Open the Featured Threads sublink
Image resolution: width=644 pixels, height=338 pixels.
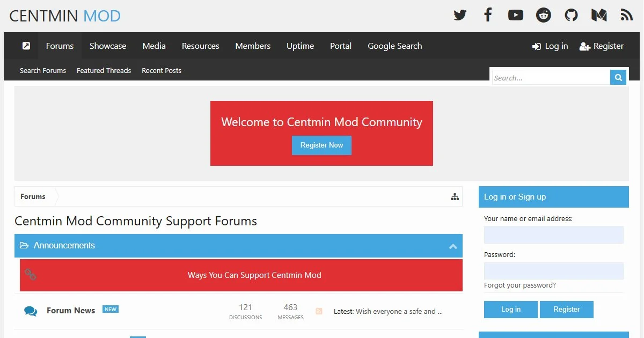(x=104, y=70)
